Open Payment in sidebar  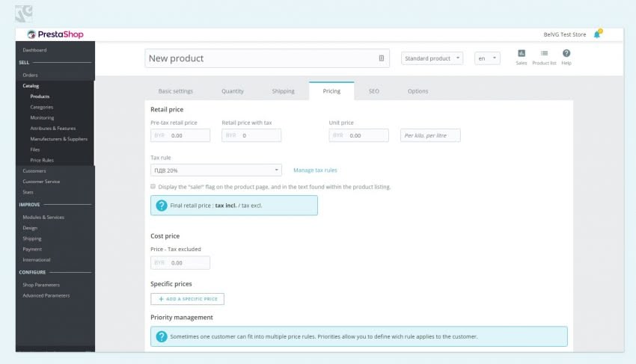(x=32, y=250)
